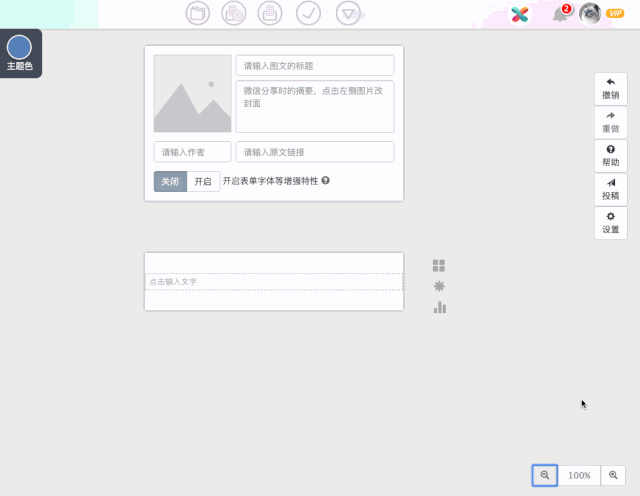This screenshot has height=496, width=640.
Task: Pick the blue 主题色 theme color circle
Action: (19, 47)
